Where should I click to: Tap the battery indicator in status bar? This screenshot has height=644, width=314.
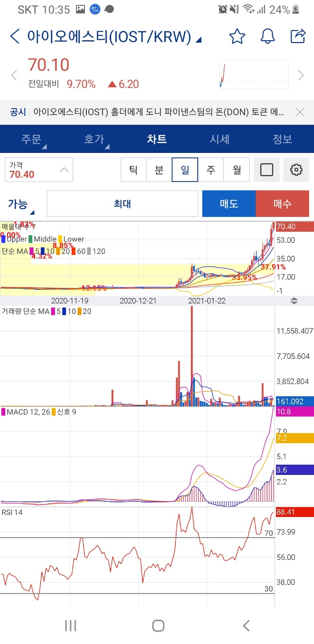pos(296,9)
